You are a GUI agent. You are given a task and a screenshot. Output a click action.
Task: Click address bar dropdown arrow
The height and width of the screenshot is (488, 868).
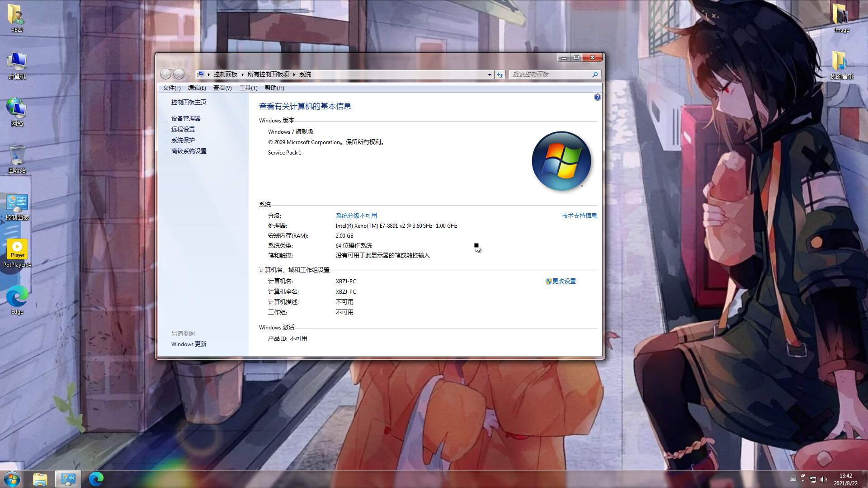coord(489,73)
